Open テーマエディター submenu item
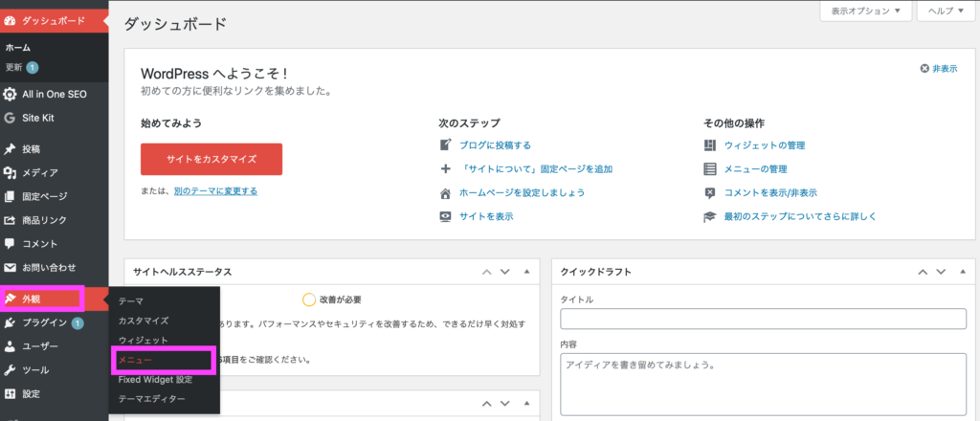 pyautogui.click(x=151, y=398)
